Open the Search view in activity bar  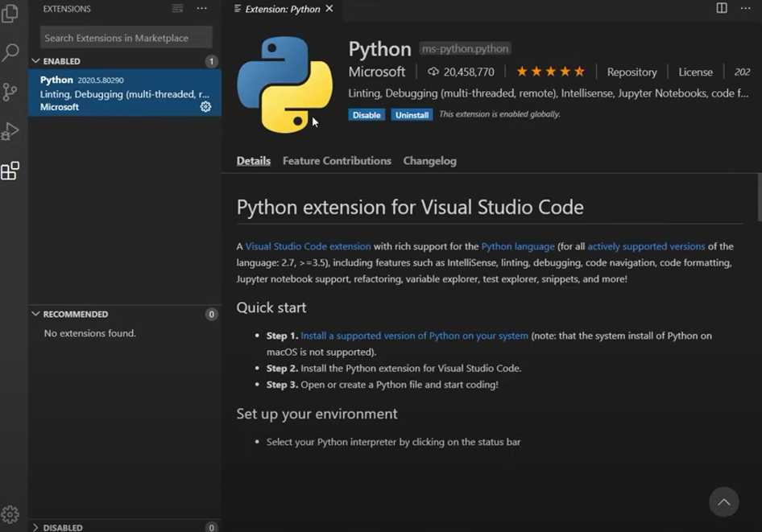coord(10,52)
